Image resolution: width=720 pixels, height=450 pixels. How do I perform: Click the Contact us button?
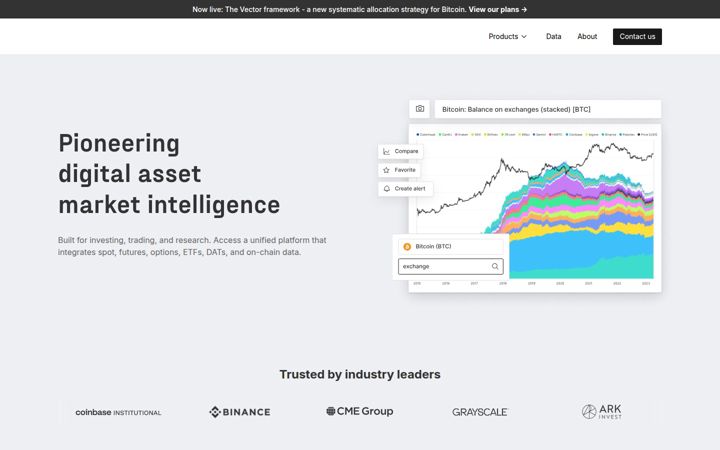click(x=637, y=37)
